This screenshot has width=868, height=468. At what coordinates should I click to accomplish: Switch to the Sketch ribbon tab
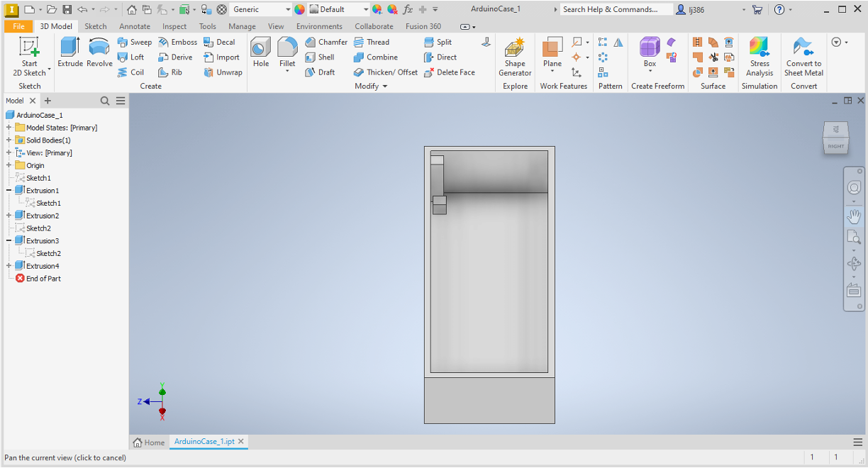96,26
